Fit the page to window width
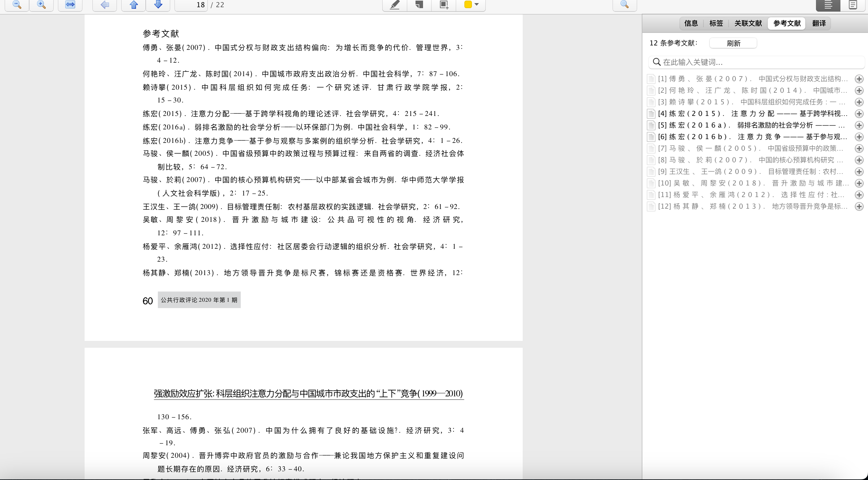The width and height of the screenshot is (868, 480). 70,5
